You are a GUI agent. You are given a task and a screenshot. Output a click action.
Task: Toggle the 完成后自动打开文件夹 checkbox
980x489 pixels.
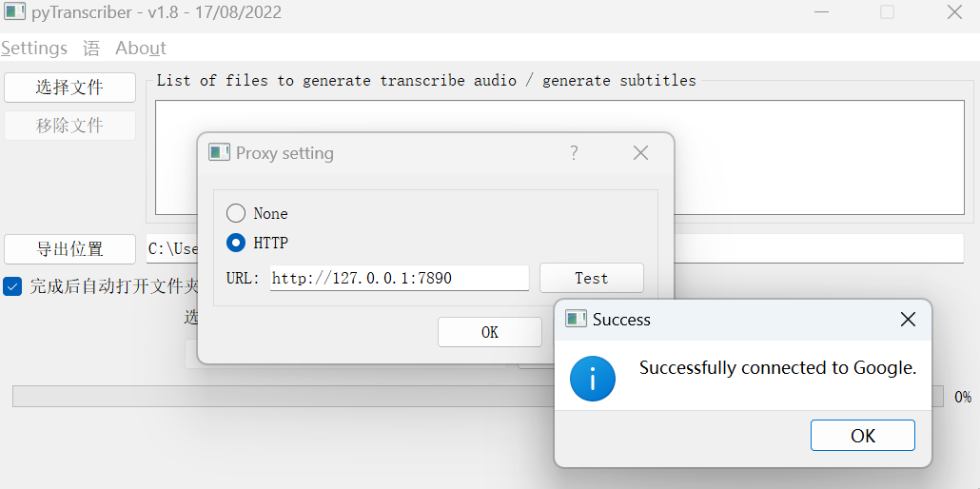click(x=13, y=286)
